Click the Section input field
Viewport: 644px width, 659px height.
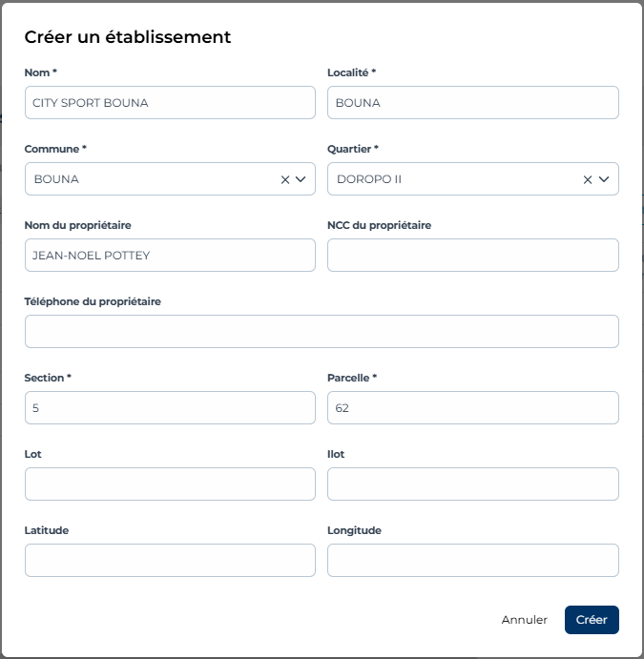coord(170,408)
